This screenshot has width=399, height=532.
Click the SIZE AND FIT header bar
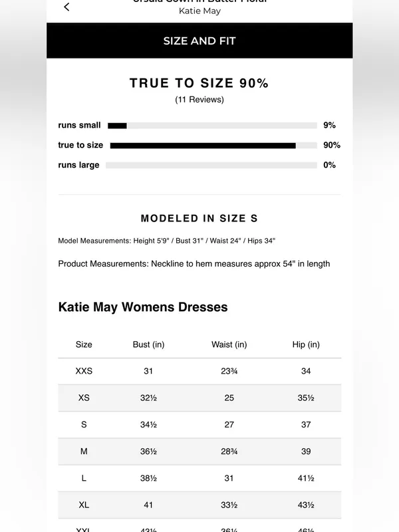[x=199, y=41]
